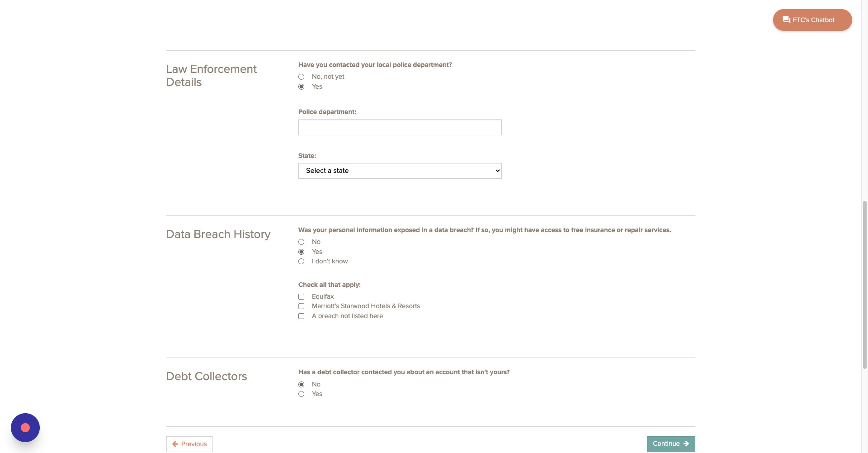
Task: Check the Equifax checkbox
Action: click(302, 297)
